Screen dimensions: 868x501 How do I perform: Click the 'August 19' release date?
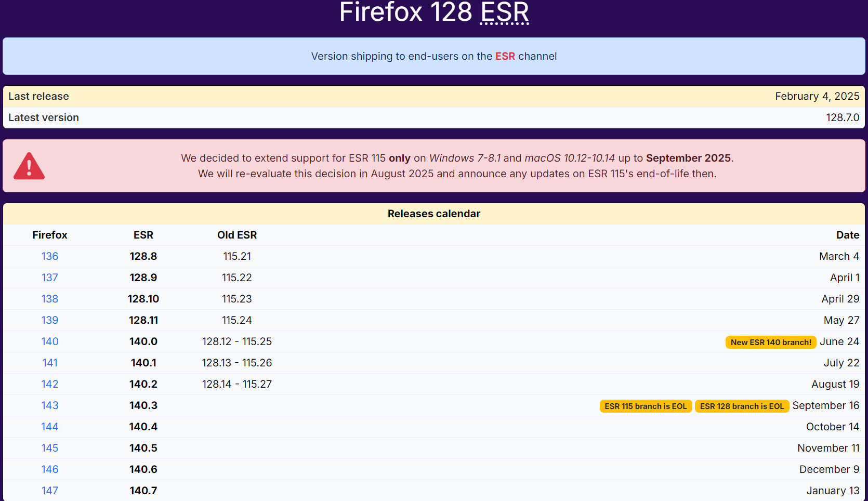835,384
